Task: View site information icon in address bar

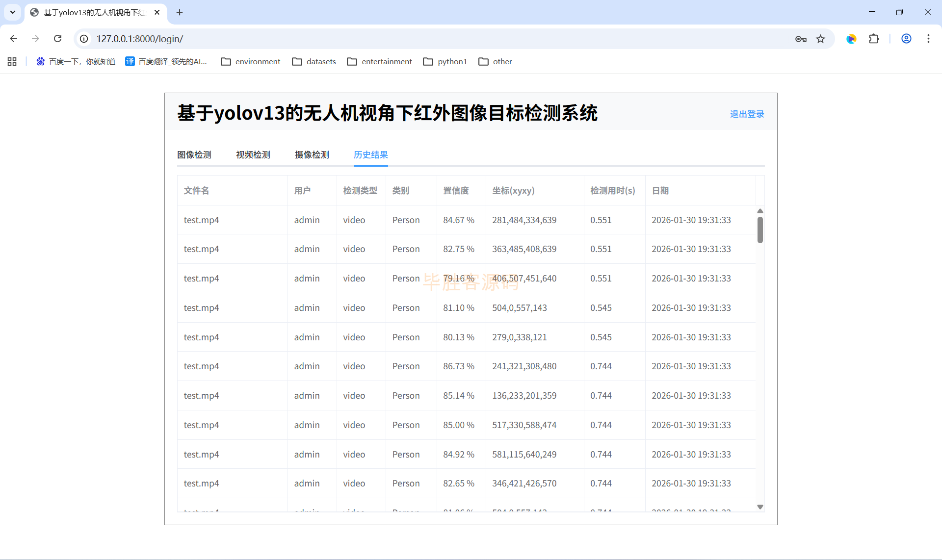Action: click(x=84, y=39)
